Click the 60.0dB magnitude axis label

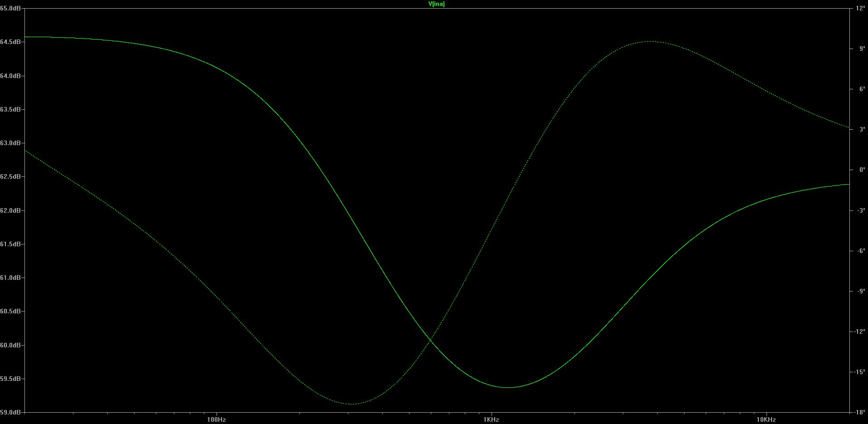coord(10,345)
